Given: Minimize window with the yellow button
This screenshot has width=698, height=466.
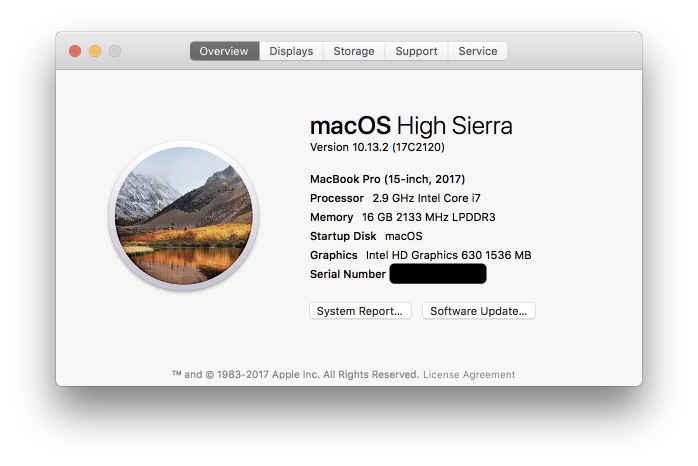Looking at the screenshot, I should (95, 51).
